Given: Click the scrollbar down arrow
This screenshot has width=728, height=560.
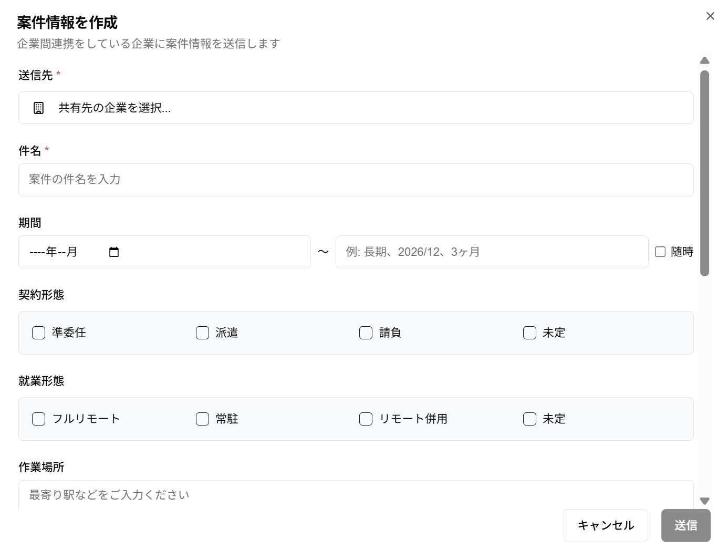Looking at the screenshot, I should (x=705, y=501).
